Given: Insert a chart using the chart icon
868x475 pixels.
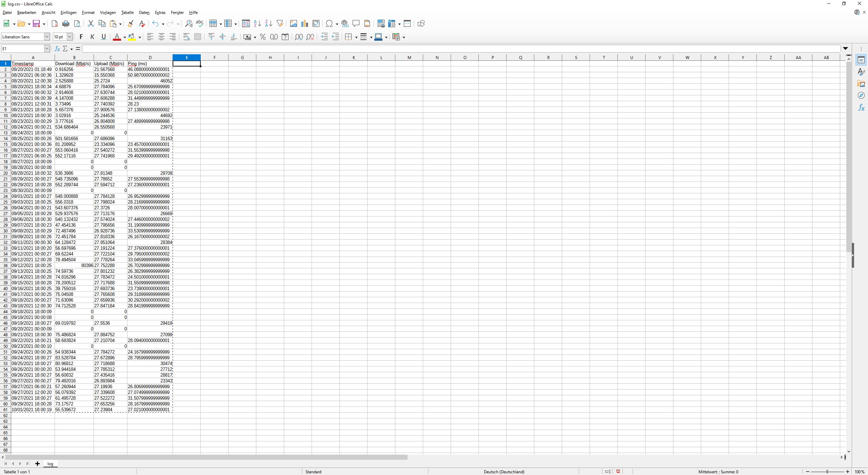Looking at the screenshot, I should point(304,24).
